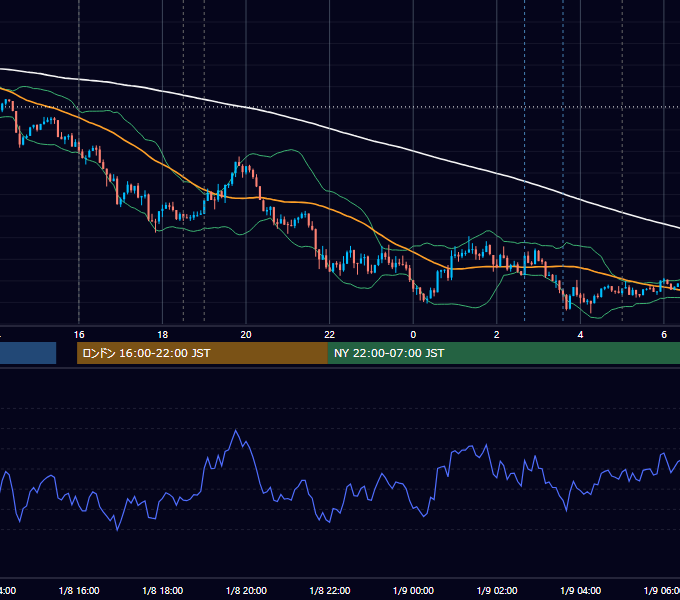
Task: Click hour label 22 on price chart axis
Action: coord(330,335)
